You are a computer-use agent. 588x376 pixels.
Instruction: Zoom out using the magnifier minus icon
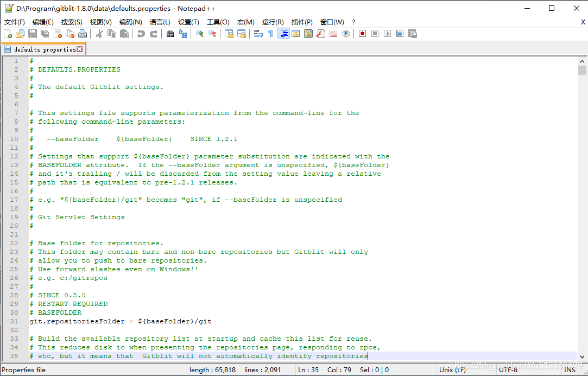(212, 34)
